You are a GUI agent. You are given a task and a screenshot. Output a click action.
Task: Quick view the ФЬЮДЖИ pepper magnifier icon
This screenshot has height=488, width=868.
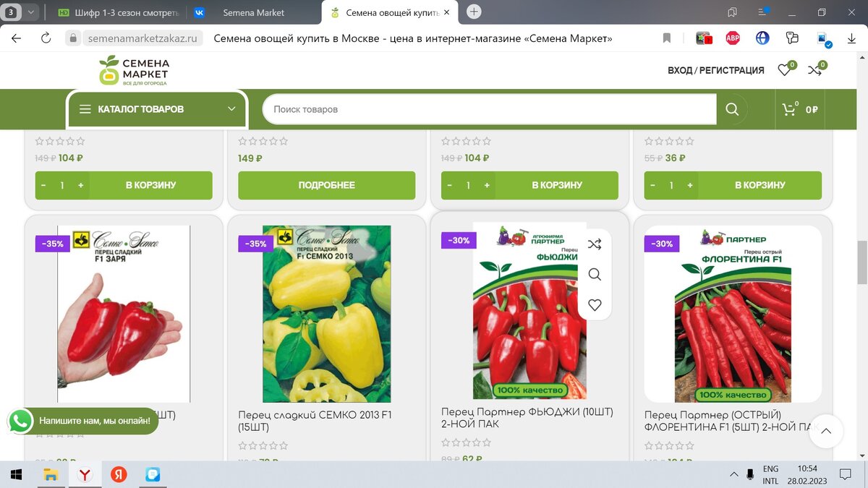click(x=595, y=274)
